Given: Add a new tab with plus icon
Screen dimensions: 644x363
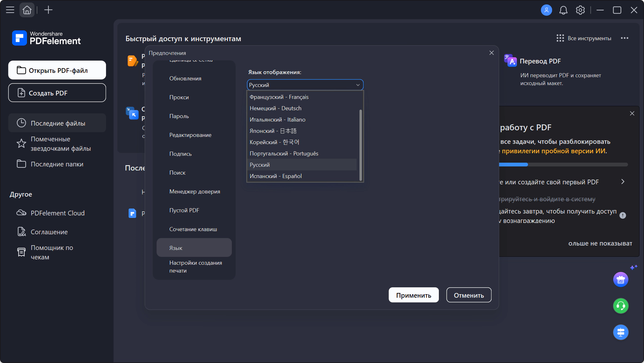Looking at the screenshot, I should click(x=48, y=10).
